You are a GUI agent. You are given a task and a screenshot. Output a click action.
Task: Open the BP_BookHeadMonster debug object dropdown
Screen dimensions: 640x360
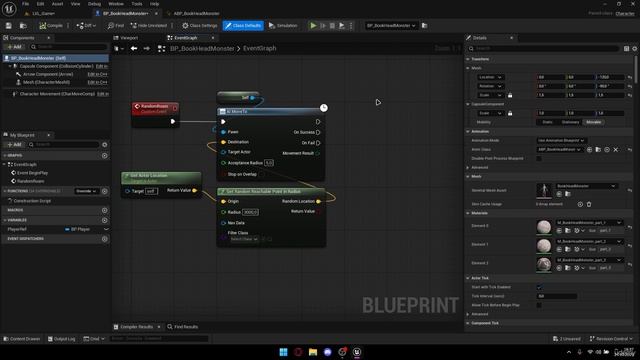tap(391, 26)
